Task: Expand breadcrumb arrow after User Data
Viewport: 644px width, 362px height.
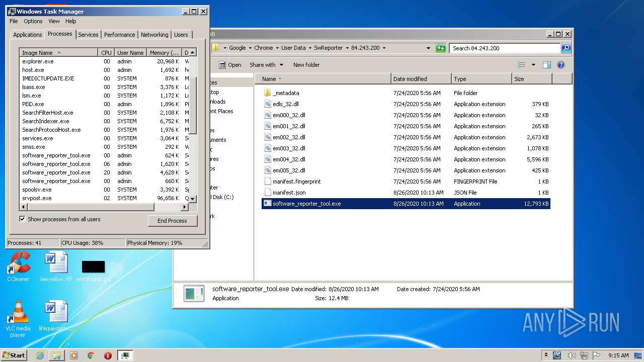Action: pos(309,48)
